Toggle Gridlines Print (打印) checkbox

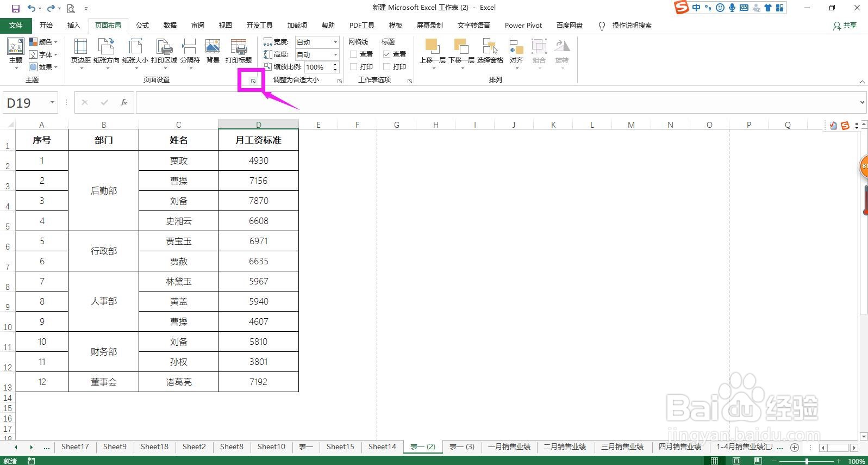click(353, 67)
